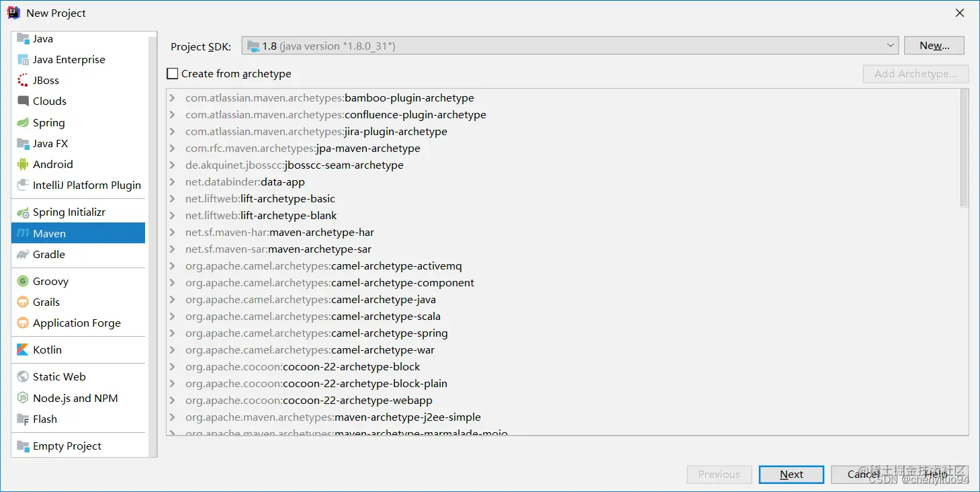Image resolution: width=980 pixels, height=492 pixels.
Task: Select camel-archetype-java row
Action: [563, 300]
